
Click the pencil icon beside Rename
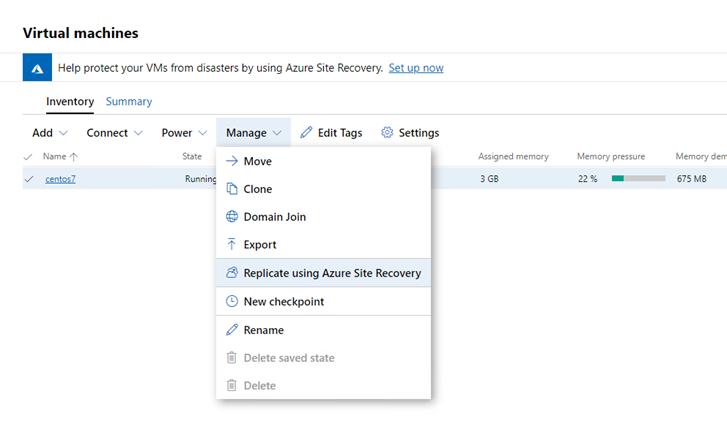[231, 330]
